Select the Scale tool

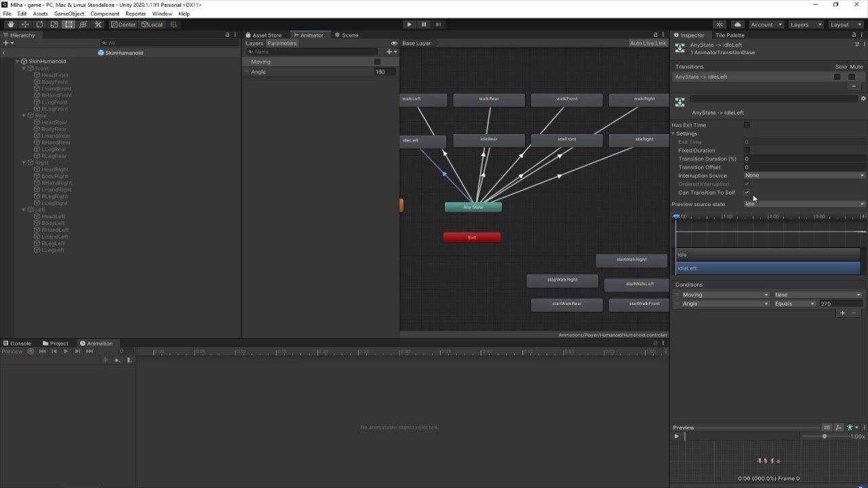[x=54, y=24]
